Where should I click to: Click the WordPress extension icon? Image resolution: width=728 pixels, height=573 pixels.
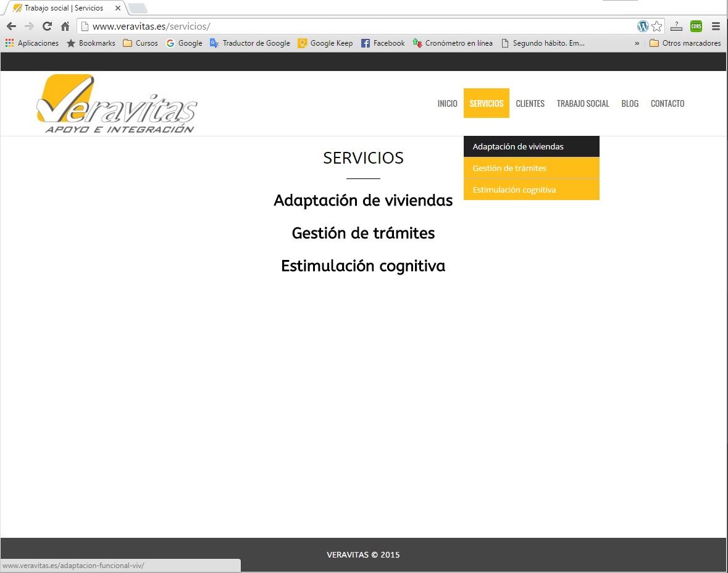click(643, 27)
